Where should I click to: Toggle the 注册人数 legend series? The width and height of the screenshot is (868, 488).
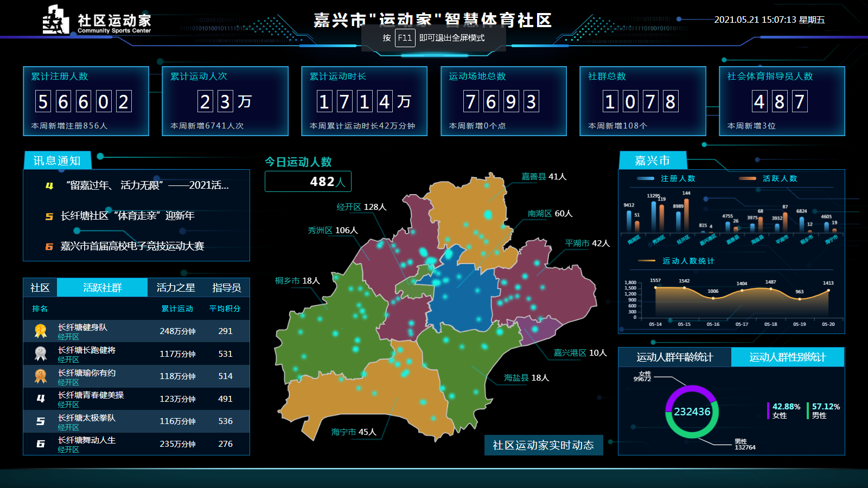666,178
